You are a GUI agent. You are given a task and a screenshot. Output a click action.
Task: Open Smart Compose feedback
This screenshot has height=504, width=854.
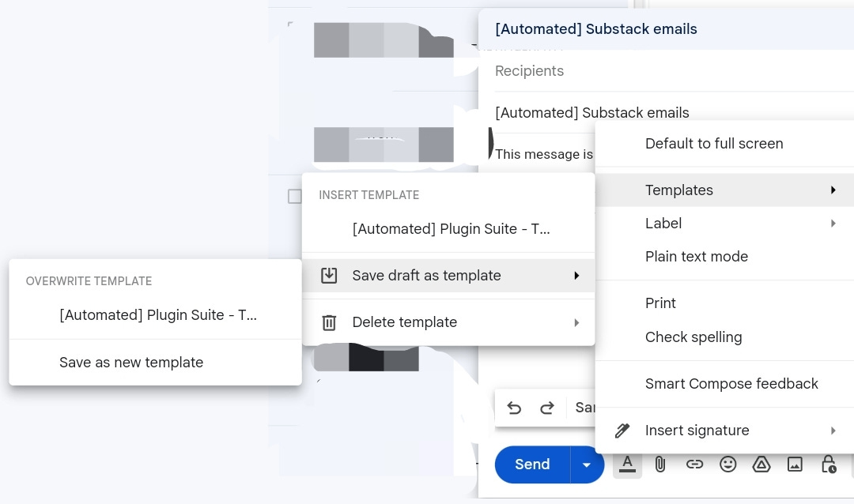[x=724, y=384]
